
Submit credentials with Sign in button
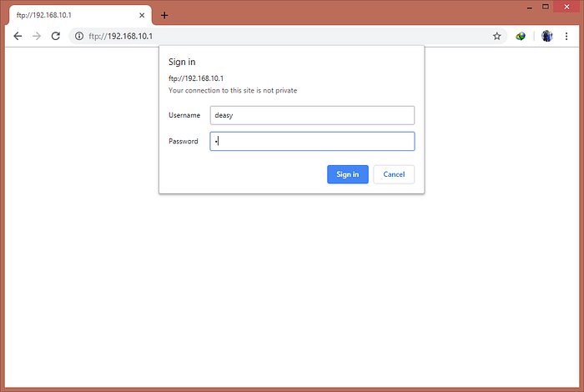348,174
